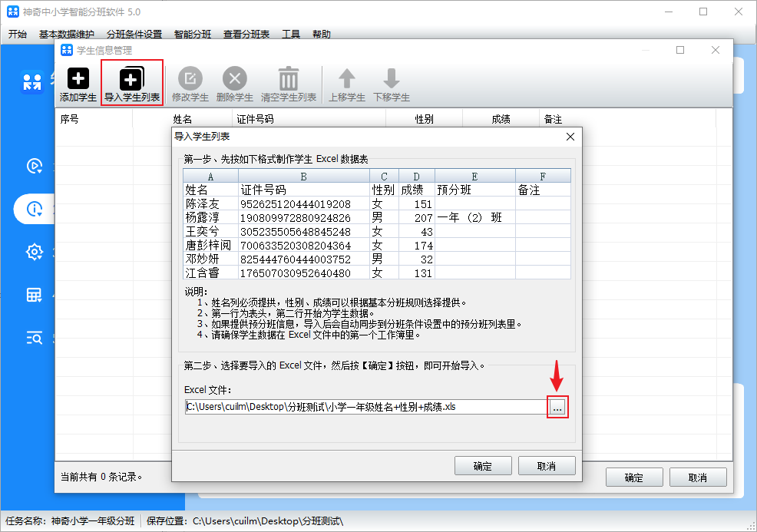Confirm import with 确定 in 导入学生列表 dialog
Screen dimensions: 757x532
(x=483, y=466)
